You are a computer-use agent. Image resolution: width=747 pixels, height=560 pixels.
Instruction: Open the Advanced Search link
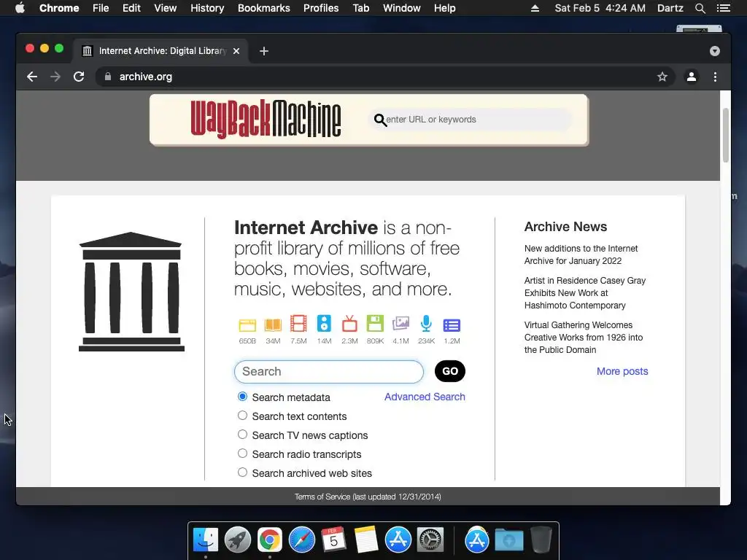point(425,397)
